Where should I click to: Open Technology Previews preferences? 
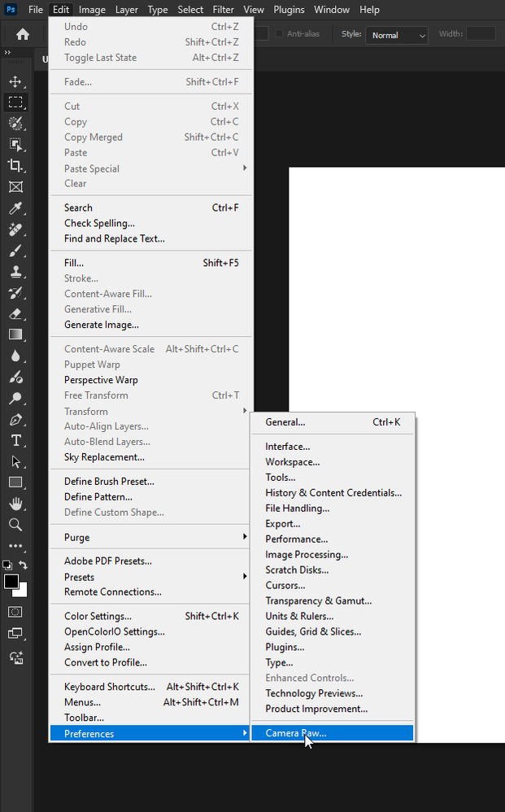332,693
